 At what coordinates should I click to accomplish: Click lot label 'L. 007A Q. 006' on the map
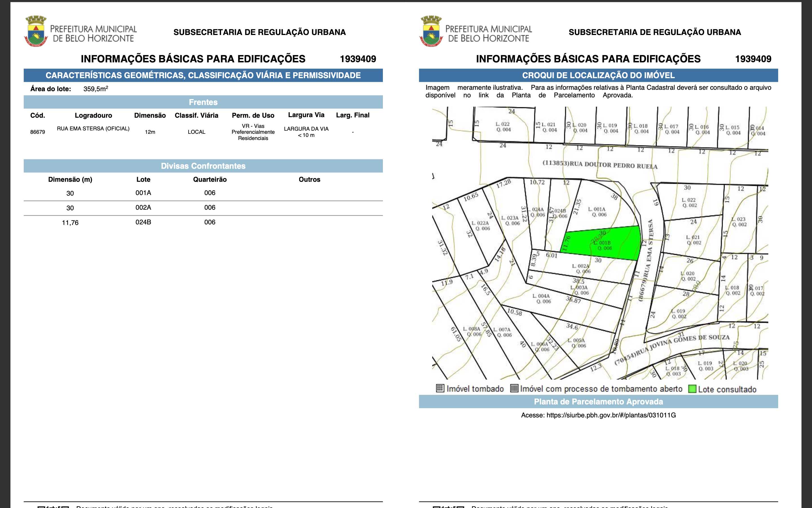point(503,332)
